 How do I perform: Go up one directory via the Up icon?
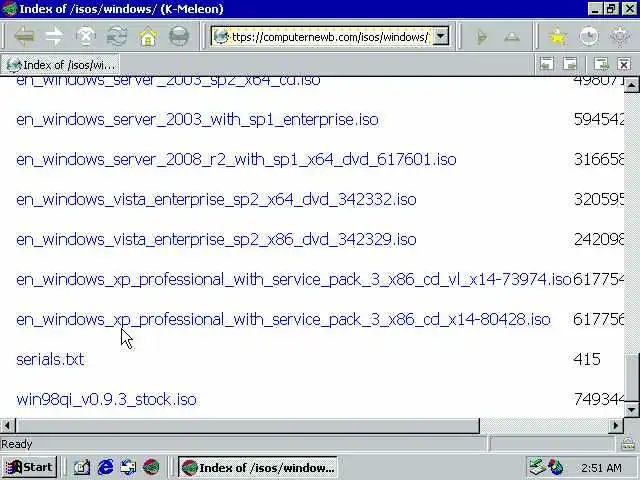tap(511, 37)
